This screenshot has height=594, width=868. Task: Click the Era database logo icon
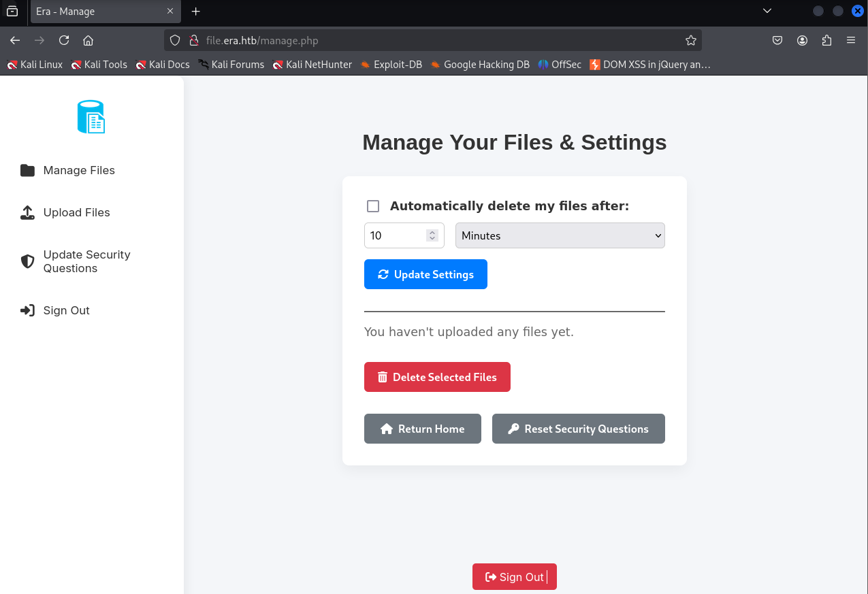[x=91, y=116]
